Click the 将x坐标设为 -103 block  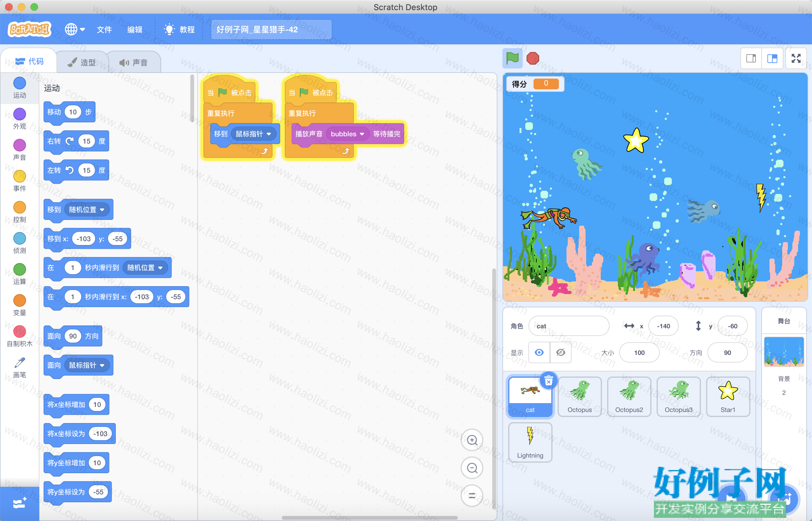pos(80,434)
